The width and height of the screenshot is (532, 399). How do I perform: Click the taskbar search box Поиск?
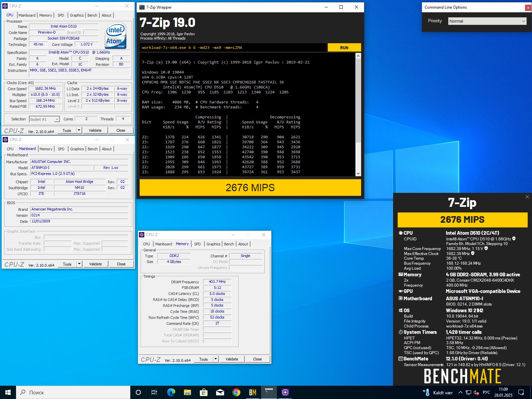click(x=73, y=392)
